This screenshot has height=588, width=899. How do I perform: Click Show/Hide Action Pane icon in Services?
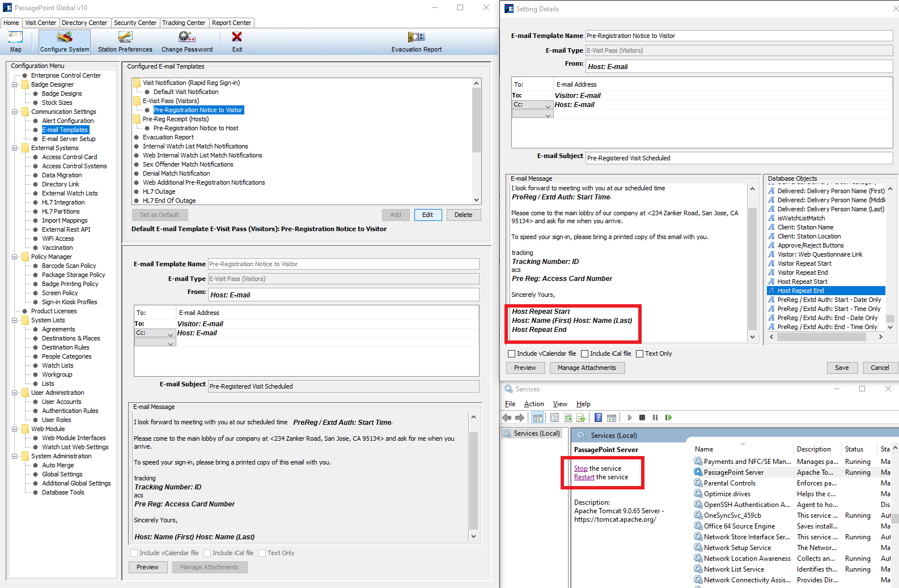pyautogui.click(x=612, y=417)
